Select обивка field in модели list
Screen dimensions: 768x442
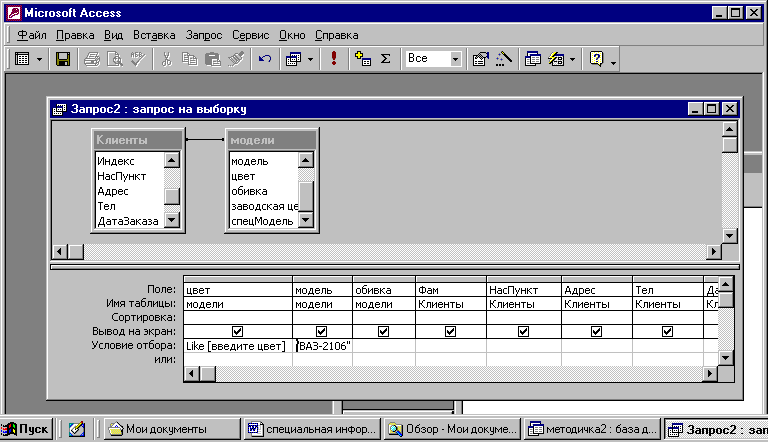[x=264, y=191]
